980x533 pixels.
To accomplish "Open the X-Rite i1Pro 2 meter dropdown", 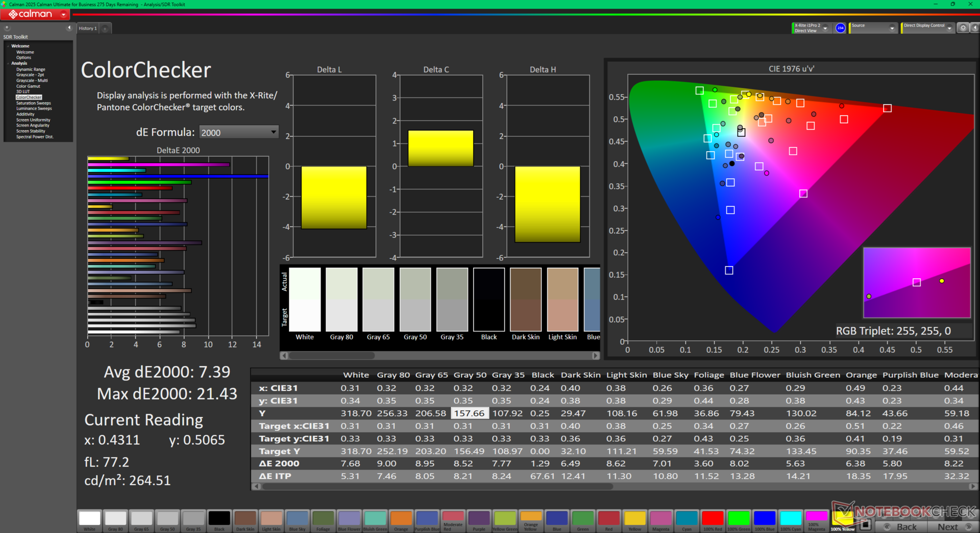I will [x=825, y=28].
